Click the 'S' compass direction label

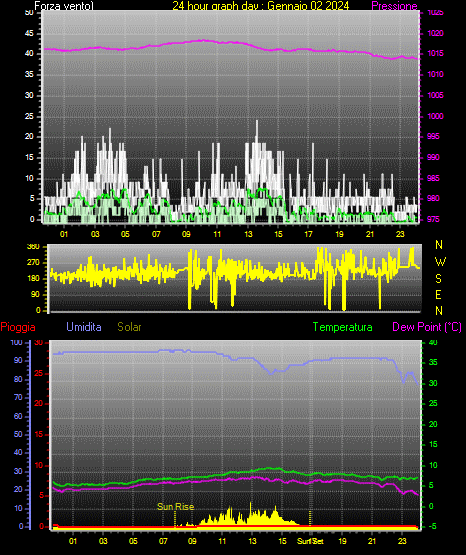[x=438, y=279]
